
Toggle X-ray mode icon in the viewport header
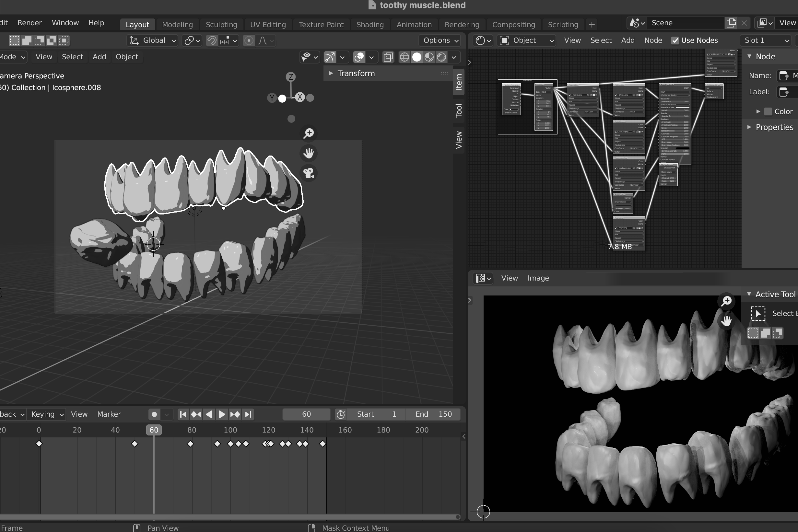click(x=388, y=57)
